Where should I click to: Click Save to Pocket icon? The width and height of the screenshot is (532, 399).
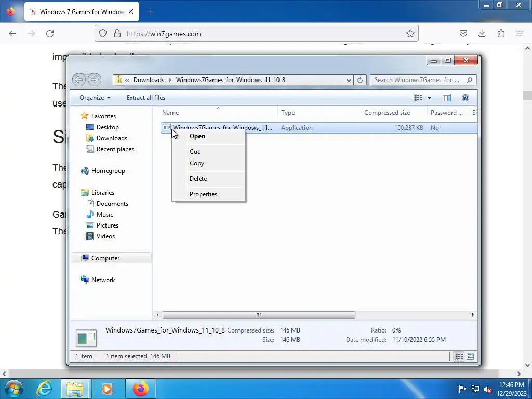click(463, 33)
